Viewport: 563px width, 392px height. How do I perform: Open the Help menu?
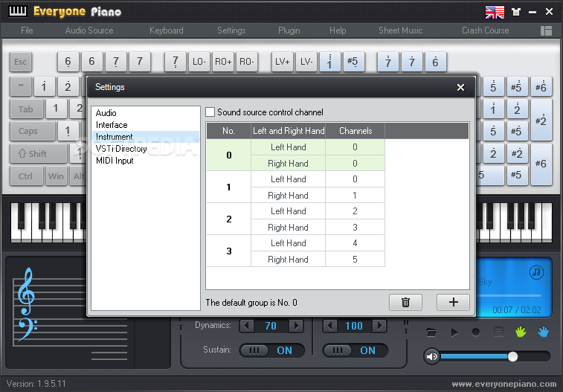[x=338, y=30]
